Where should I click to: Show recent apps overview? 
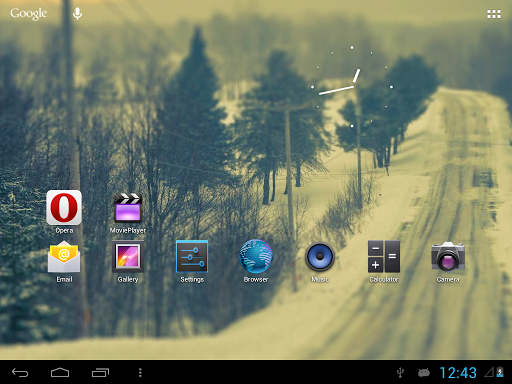pyautogui.click(x=100, y=372)
